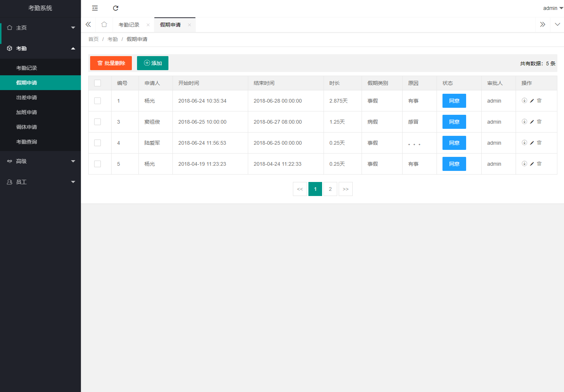The width and height of the screenshot is (564, 392).
Task: Toggle the select-all header checkbox
Action: coord(98,83)
